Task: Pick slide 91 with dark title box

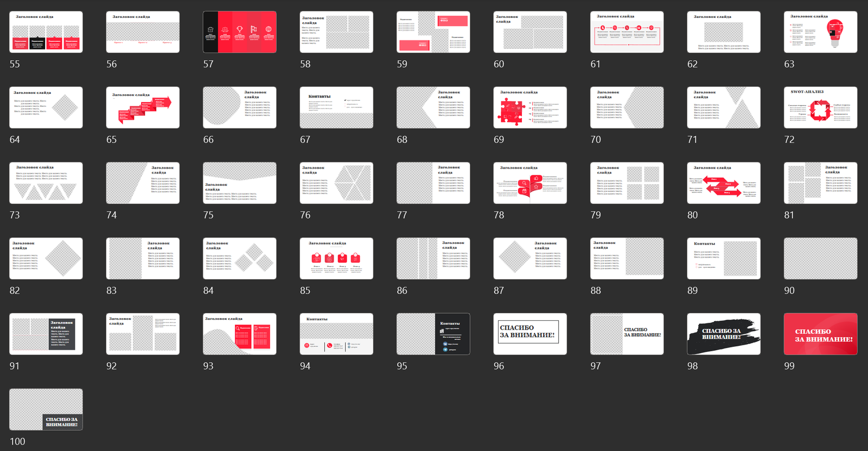Action: 46,334
